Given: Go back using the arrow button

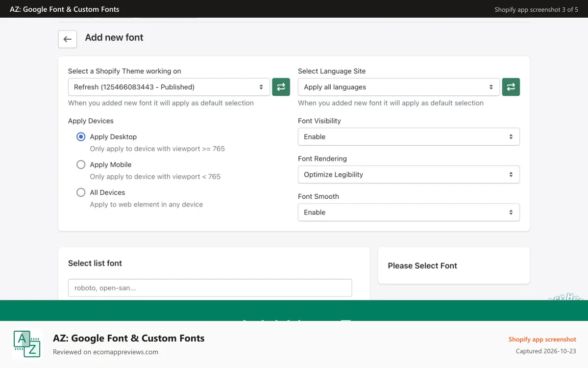Looking at the screenshot, I should point(68,39).
